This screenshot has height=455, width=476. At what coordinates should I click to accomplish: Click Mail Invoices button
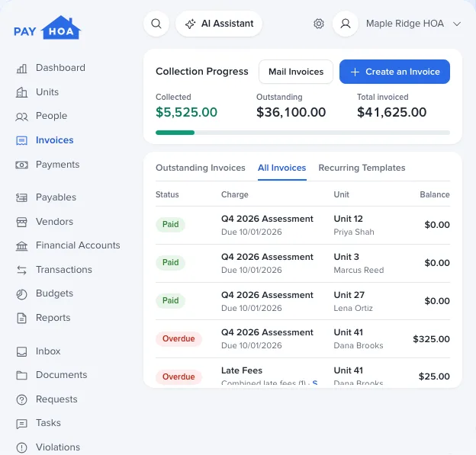tap(296, 72)
